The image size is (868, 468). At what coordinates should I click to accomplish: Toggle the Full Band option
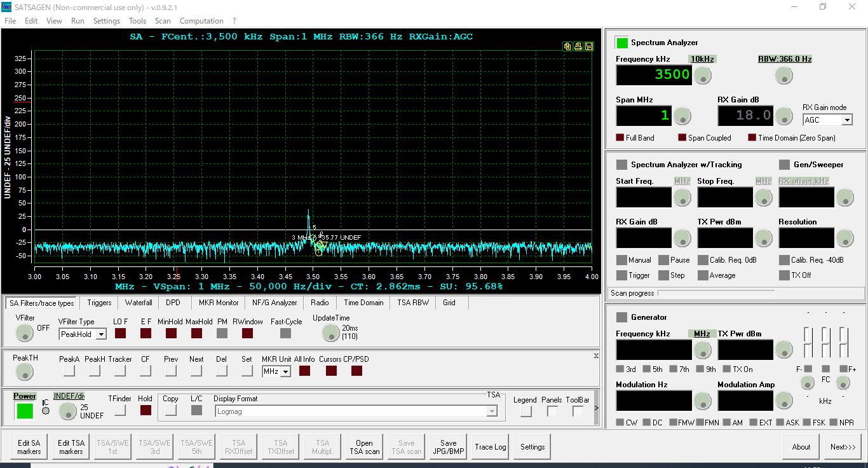tap(620, 138)
